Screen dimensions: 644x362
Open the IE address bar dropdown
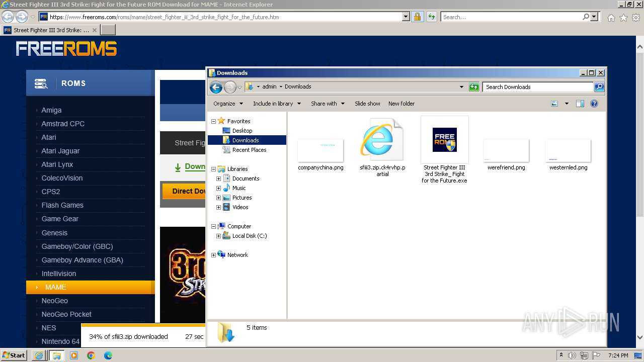point(406,17)
